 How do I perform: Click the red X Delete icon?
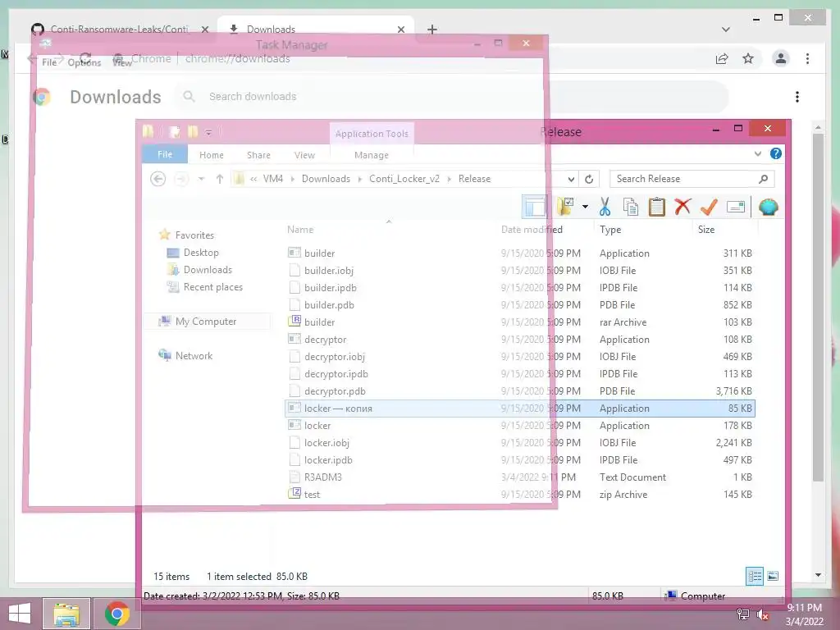coord(682,207)
